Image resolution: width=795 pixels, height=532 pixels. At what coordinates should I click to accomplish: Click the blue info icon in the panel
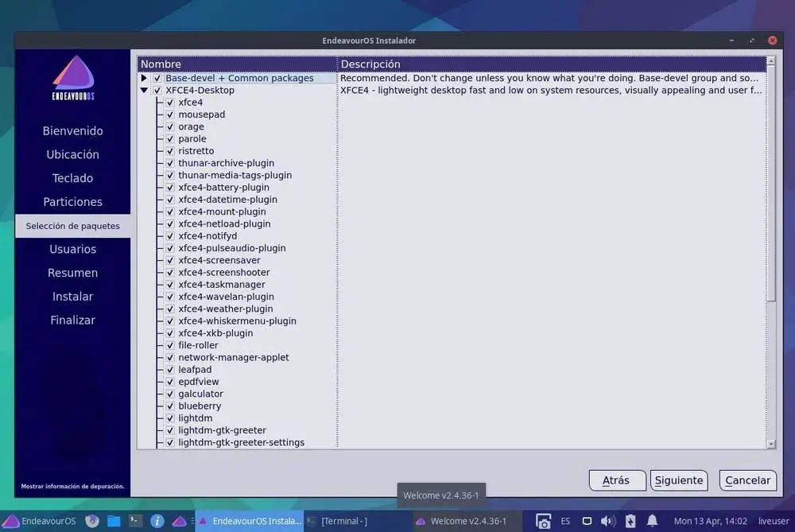(x=157, y=521)
